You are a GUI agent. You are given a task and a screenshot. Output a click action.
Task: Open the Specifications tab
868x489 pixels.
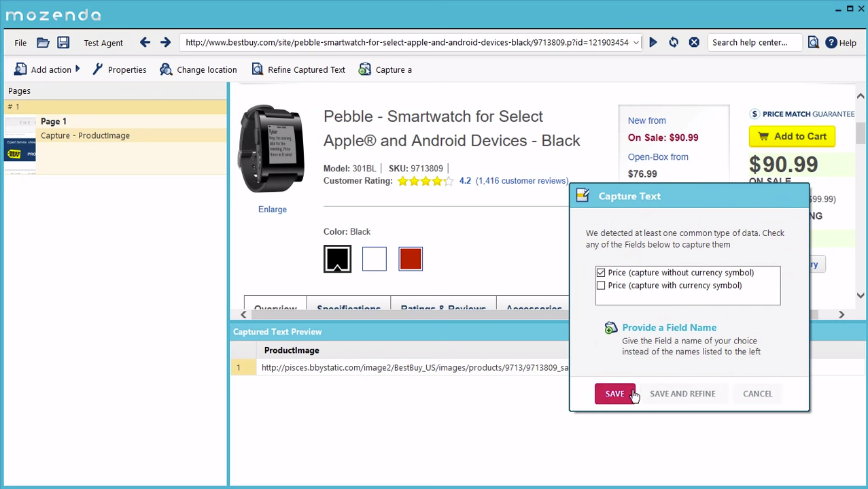(x=349, y=305)
